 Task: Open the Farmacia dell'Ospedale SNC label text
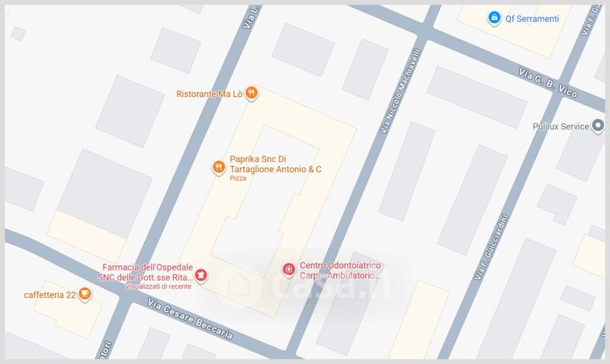(145, 273)
